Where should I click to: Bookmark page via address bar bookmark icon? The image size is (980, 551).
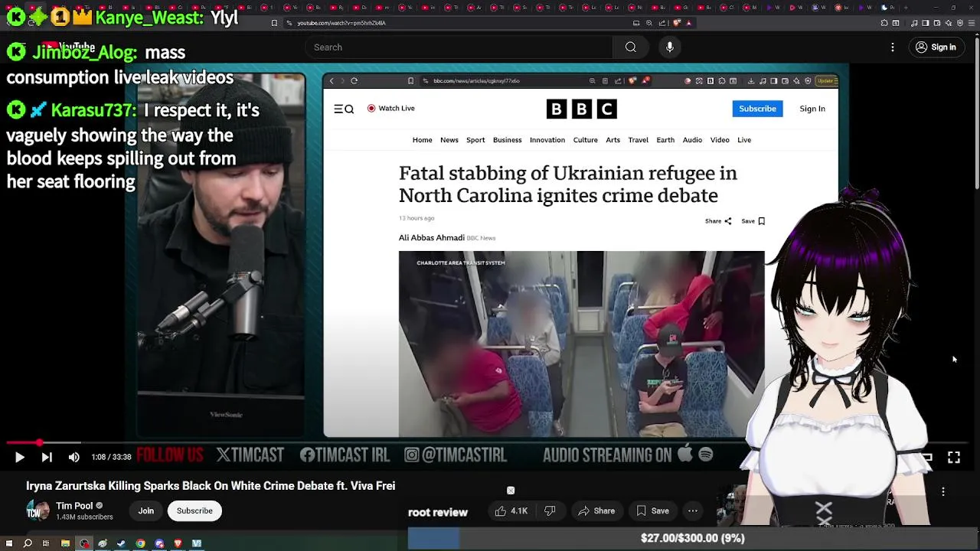[x=275, y=23]
